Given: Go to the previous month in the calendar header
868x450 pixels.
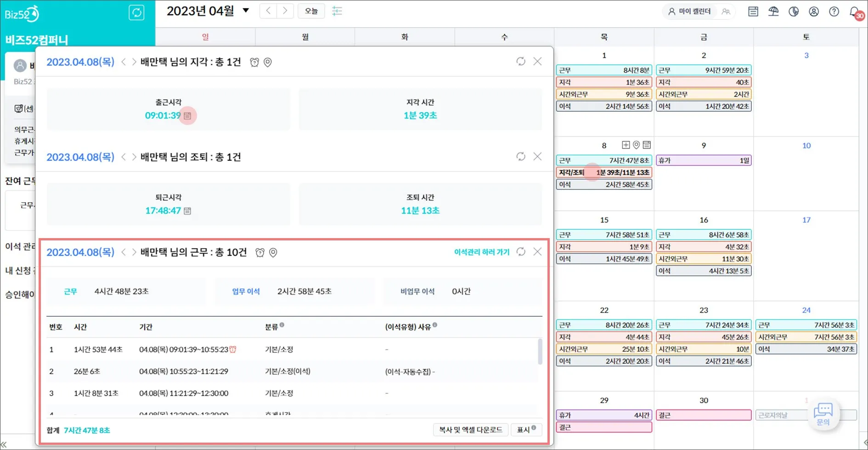Looking at the screenshot, I should (x=269, y=11).
